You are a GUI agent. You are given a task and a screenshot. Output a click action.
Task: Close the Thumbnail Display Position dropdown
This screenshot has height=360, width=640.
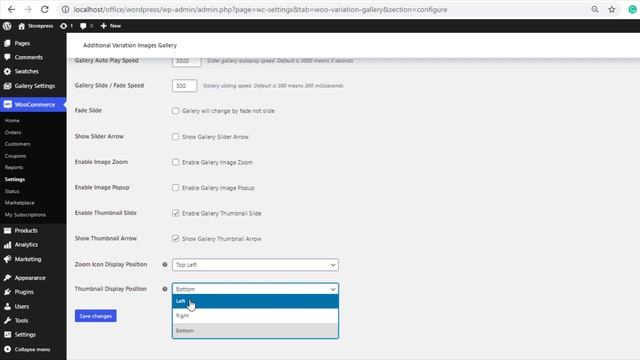tap(255, 289)
